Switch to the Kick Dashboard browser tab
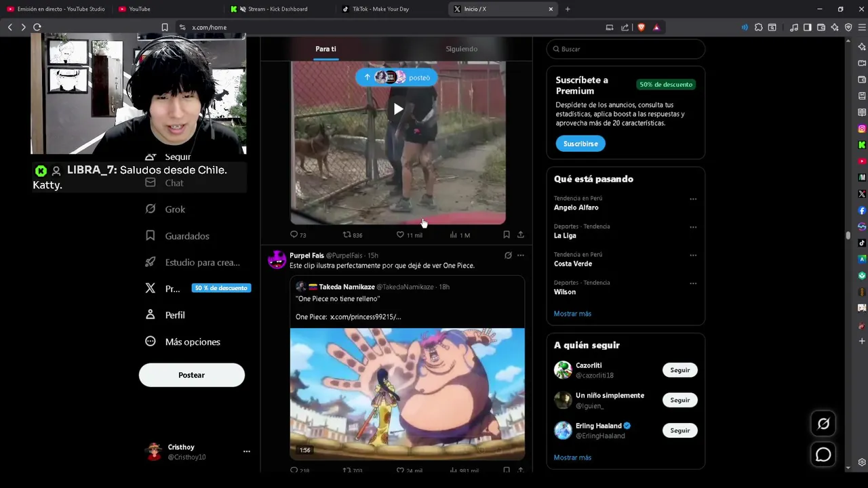868x488 pixels. point(280,9)
